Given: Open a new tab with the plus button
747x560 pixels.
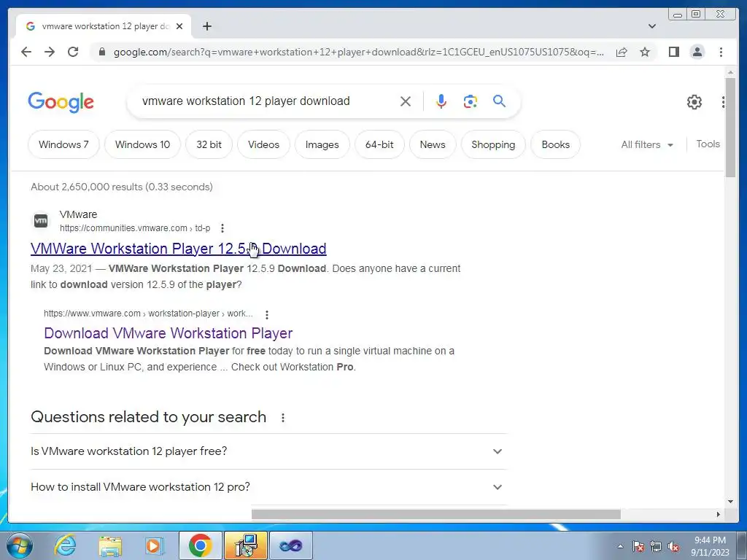Looking at the screenshot, I should (x=206, y=26).
